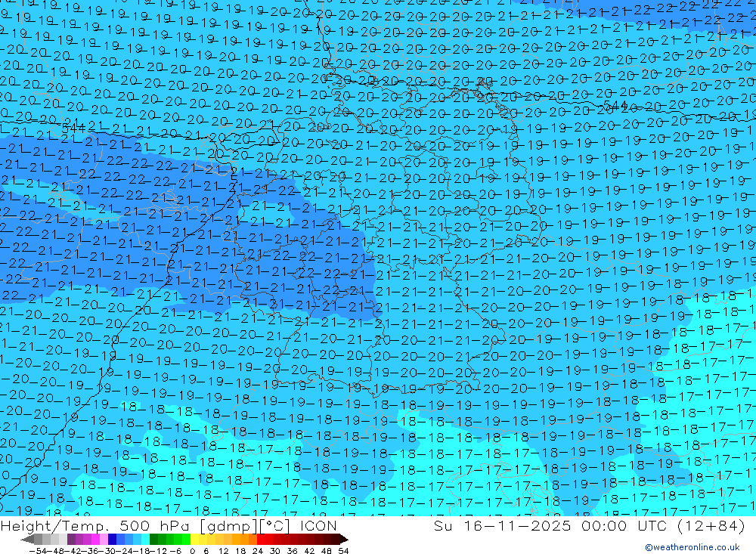Open the weatheronline.co.uk copyright link
The height and width of the screenshot is (554, 756).
[692, 547]
